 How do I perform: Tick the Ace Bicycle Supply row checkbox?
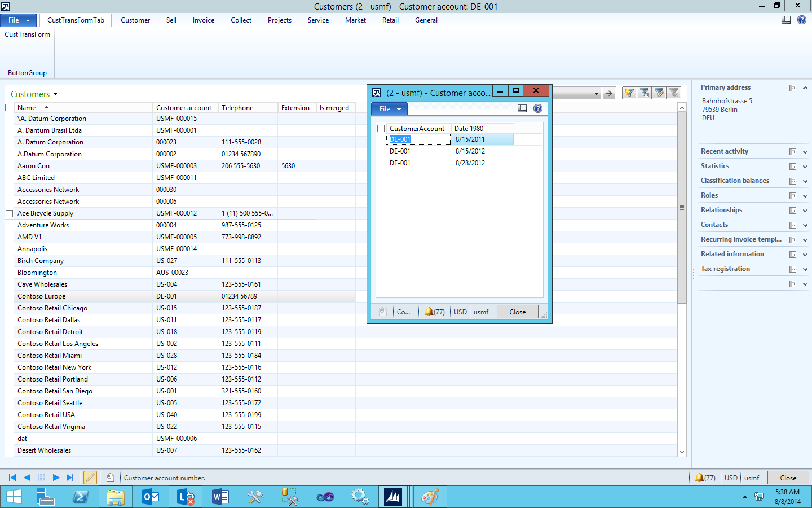point(9,213)
